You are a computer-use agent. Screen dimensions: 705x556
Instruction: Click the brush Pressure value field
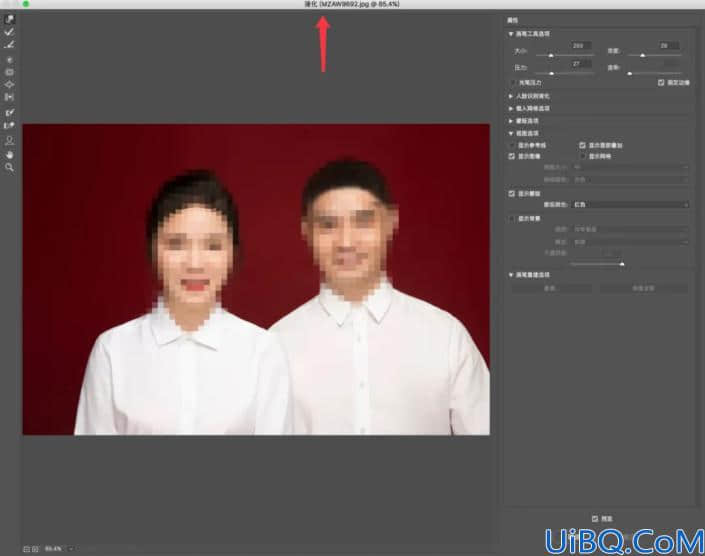click(x=580, y=64)
